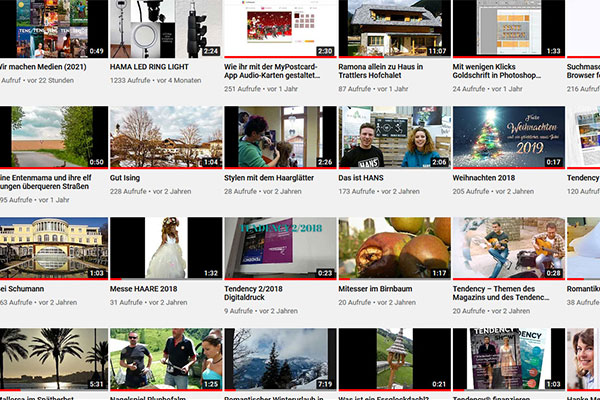Screen dimensions: 600x400
Task: Click the 7:19 duration badge
Action: click(325, 384)
